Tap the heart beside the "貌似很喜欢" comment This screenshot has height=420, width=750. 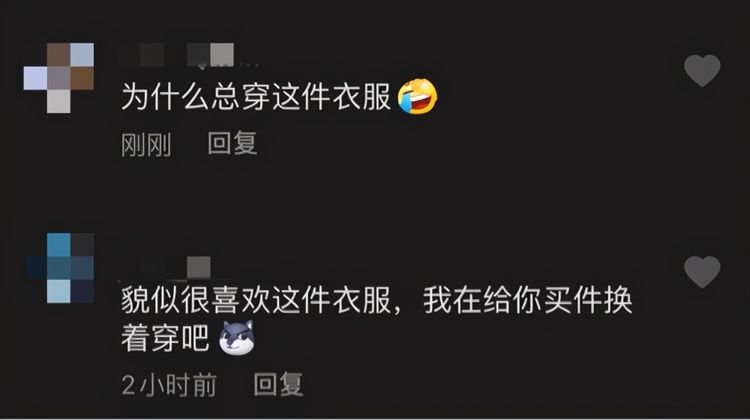pyautogui.click(x=702, y=272)
